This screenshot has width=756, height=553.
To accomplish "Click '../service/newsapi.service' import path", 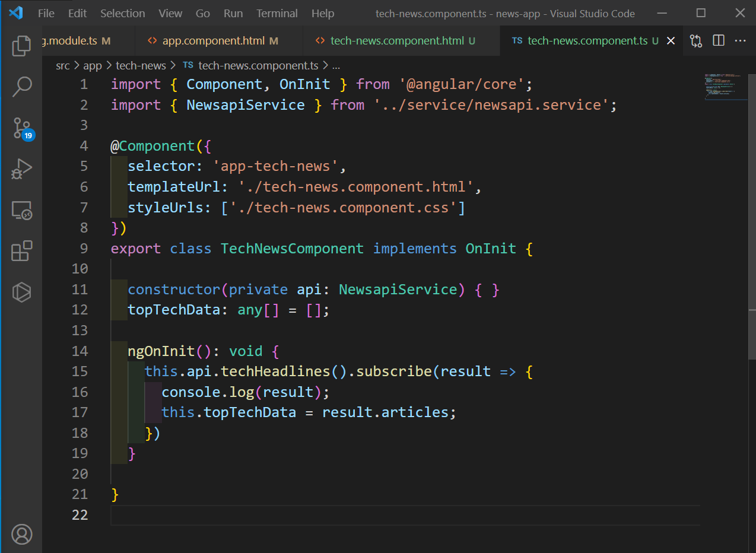I will coord(491,105).
